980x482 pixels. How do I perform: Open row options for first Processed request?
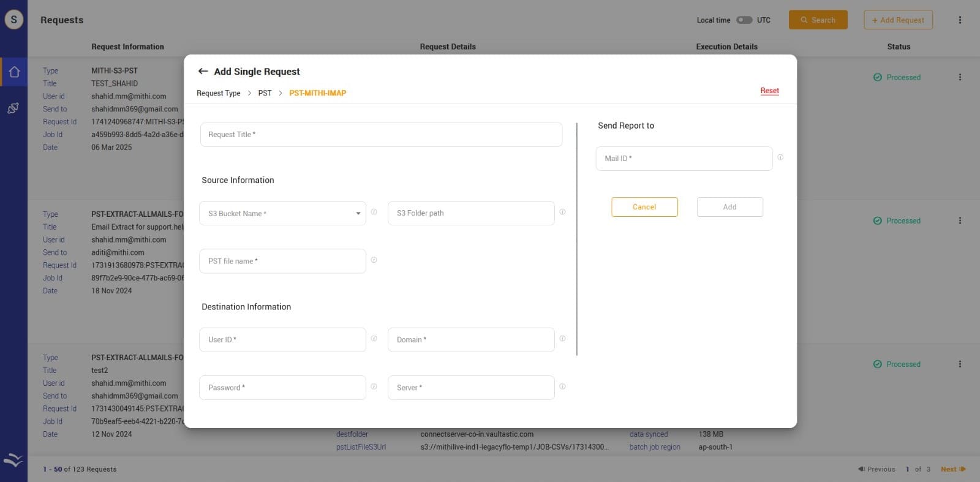coord(960,77)
